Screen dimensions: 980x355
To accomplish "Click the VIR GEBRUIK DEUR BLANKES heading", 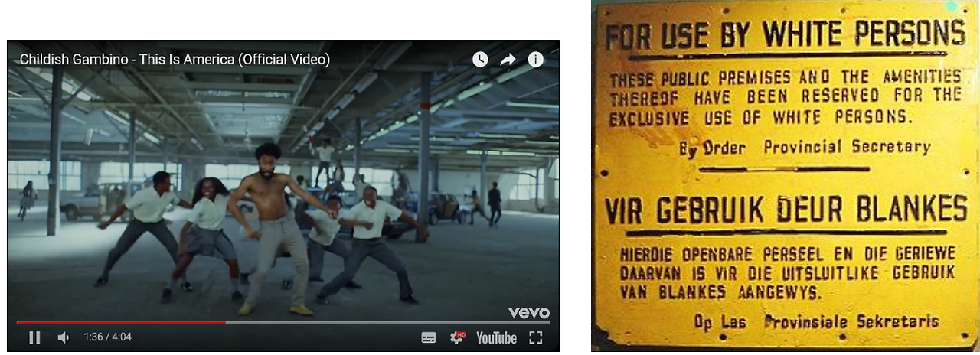I will 786,209.
